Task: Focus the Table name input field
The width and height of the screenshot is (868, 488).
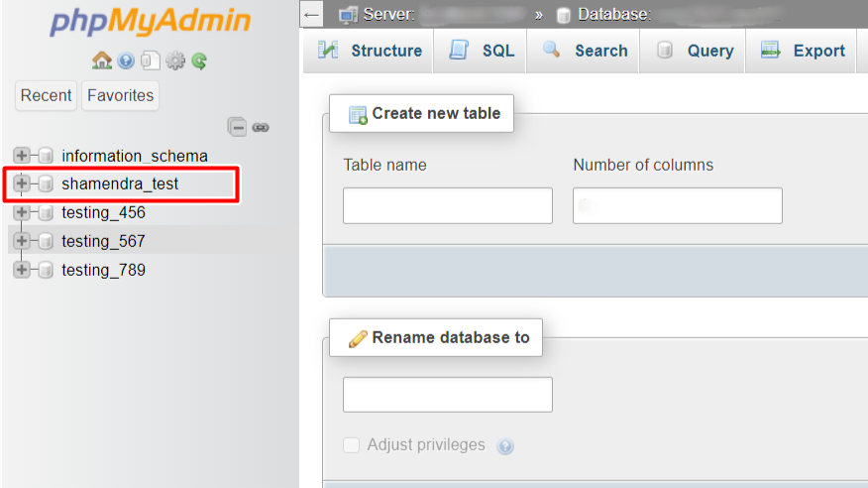Action: [x=448, y=205]
